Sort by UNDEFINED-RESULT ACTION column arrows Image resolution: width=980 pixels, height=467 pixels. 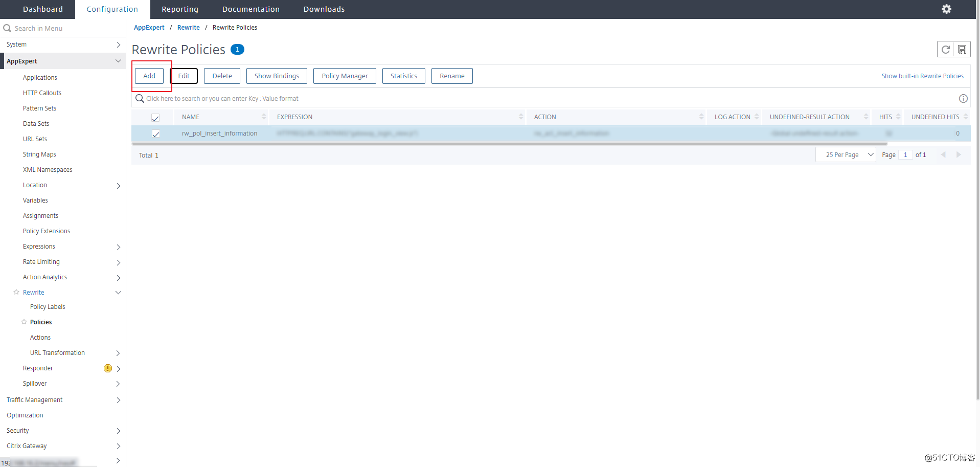click(866, 117)
